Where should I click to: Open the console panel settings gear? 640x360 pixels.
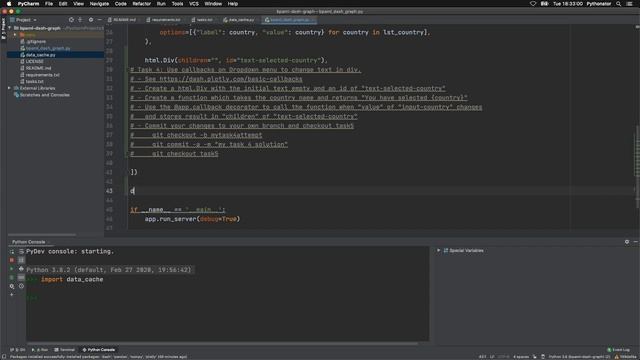pyautogui.click(x=627, y=242)
